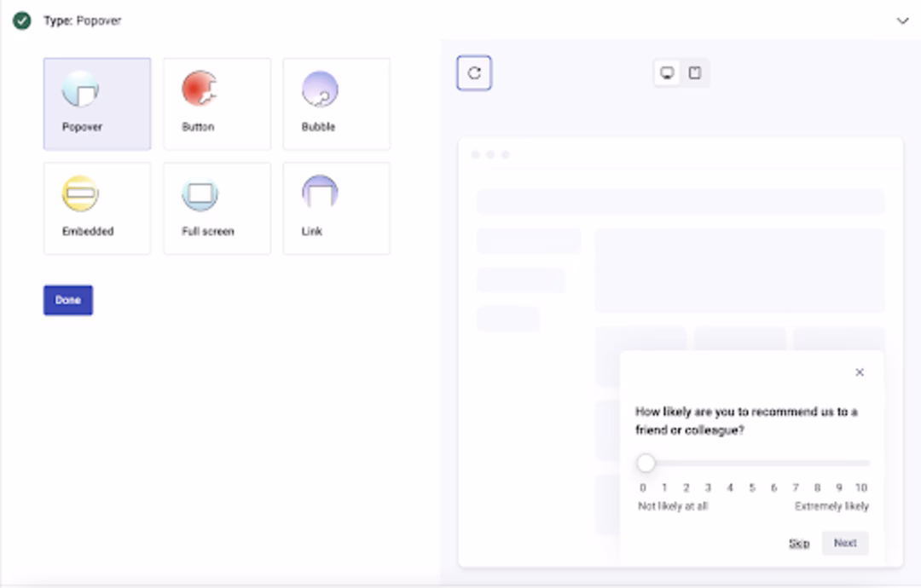Click the scale number 0
This screenshot has height=588, width=921.
643,487
